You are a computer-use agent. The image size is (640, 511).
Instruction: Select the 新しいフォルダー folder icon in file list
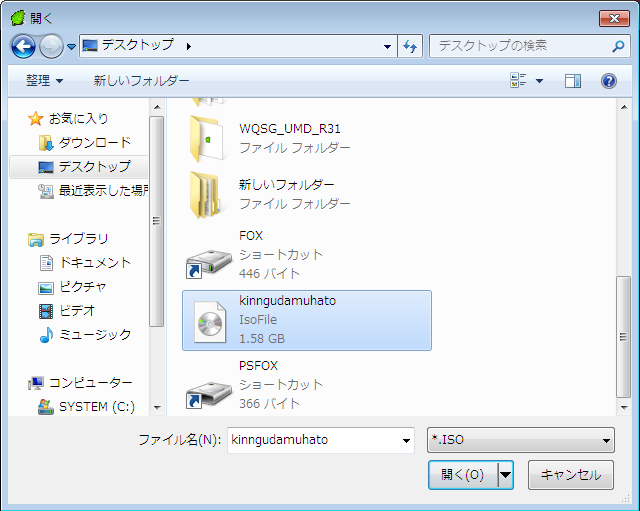pyautogui.click(x=207, y=195)
